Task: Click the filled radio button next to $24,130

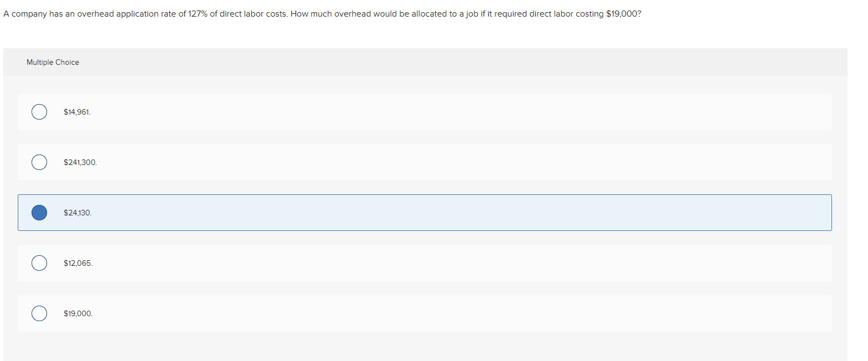Action: pyautogui.click(x=39, y=212)
